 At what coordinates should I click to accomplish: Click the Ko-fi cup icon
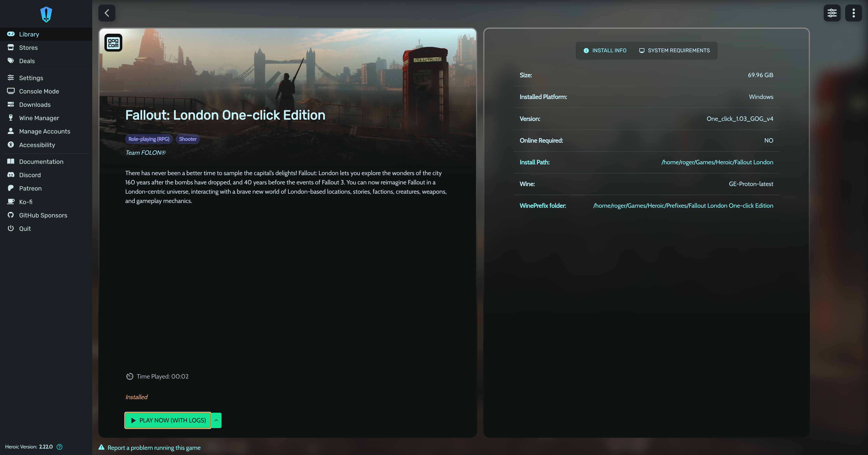click(11, 201)
